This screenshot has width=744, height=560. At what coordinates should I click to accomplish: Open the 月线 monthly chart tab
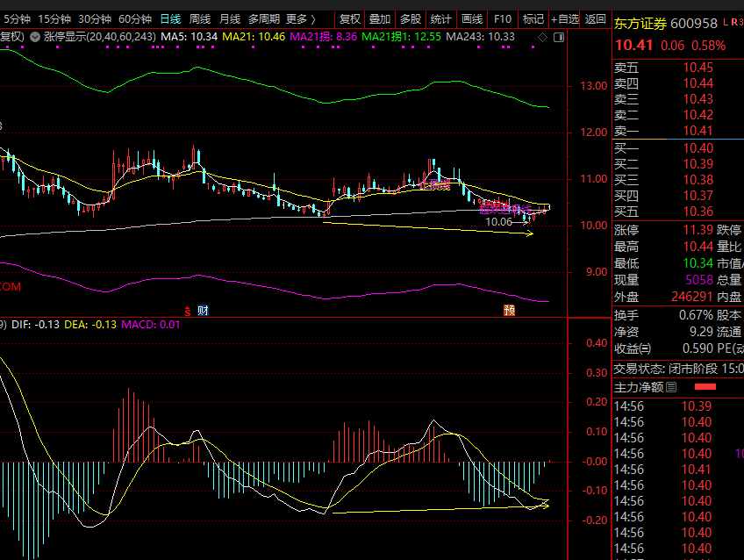coord(230,19)
